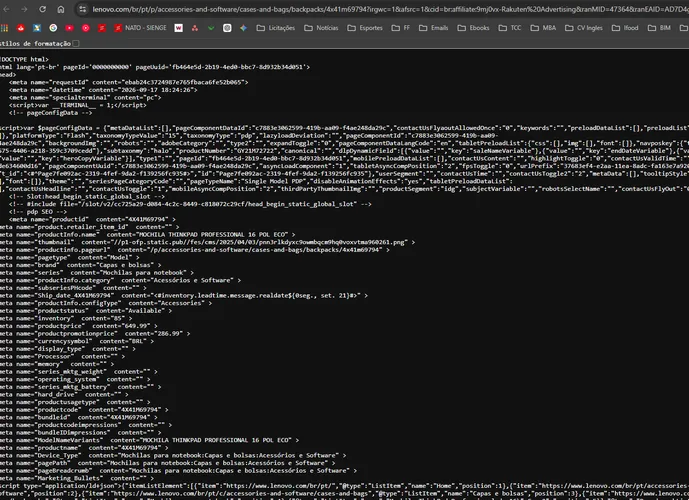
Task: Expand the Emails bookmarks folder
Action: coord(434,28)
